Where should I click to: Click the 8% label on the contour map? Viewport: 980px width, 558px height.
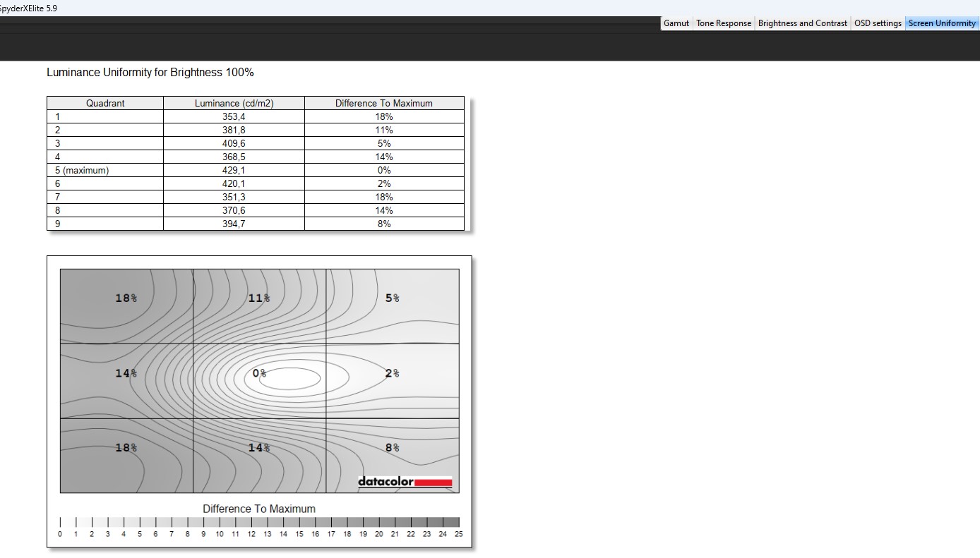(392, 448)
